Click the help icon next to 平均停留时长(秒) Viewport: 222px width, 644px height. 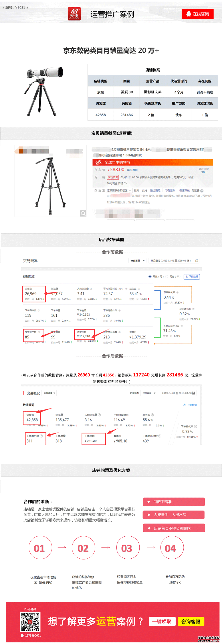click(126, 289)
